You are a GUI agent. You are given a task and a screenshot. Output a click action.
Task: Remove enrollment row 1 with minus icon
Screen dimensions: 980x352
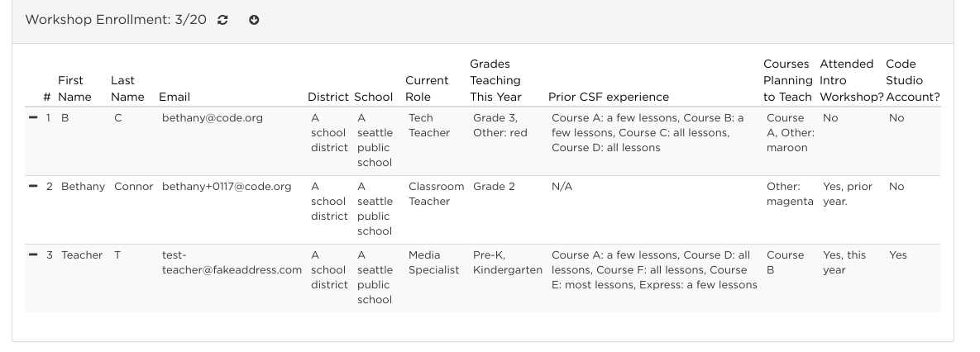(x=33, y=117)
